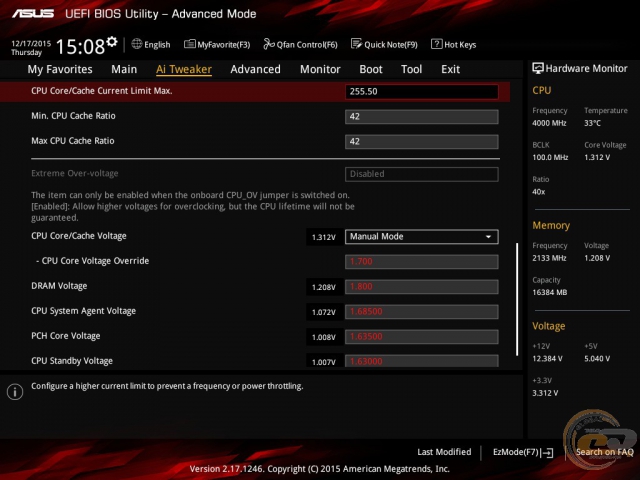The width and height of the screenshot is (640, 480).
Task: Click the Hardware Monitor monitor icon
Action: coord(538,68)
